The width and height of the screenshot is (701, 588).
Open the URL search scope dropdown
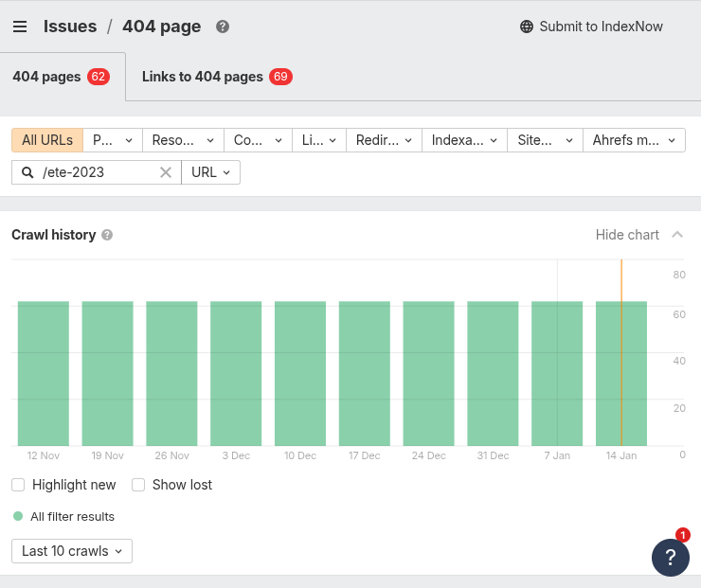[x=210, y=172]
